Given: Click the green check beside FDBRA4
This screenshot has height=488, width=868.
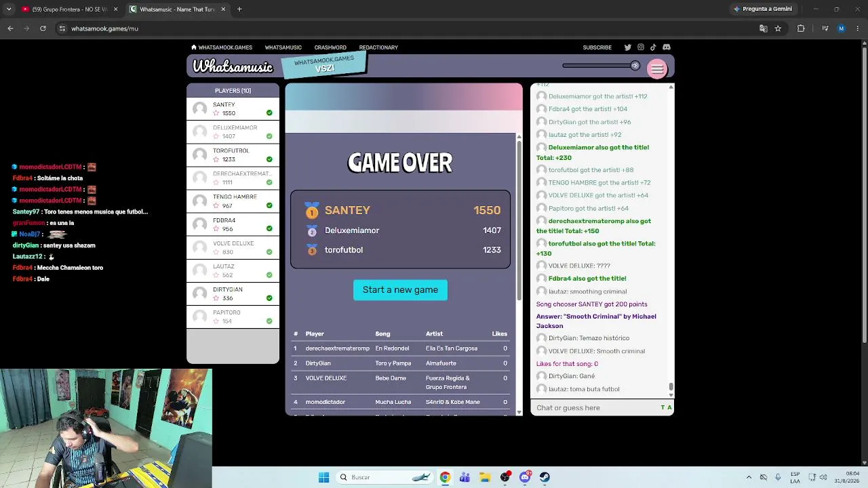Looking at the screenshot, I should point(269,228).
